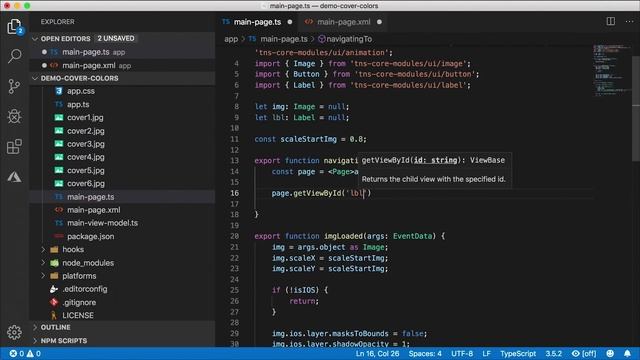640x360 pixels.
Task: Click the unsaved dot on main-page.xml tab
Action: coord(379,22)
